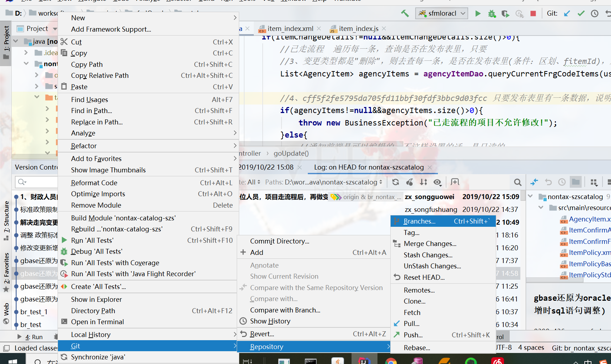
Task: Select br_test_1 commit in list
Action: (34, 312)
